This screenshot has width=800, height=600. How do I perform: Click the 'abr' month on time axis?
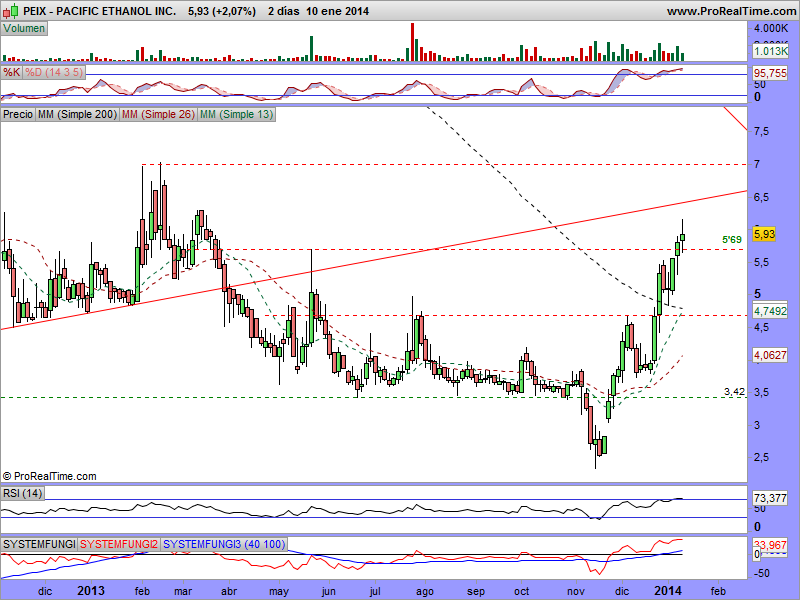[x=228, y=591]
